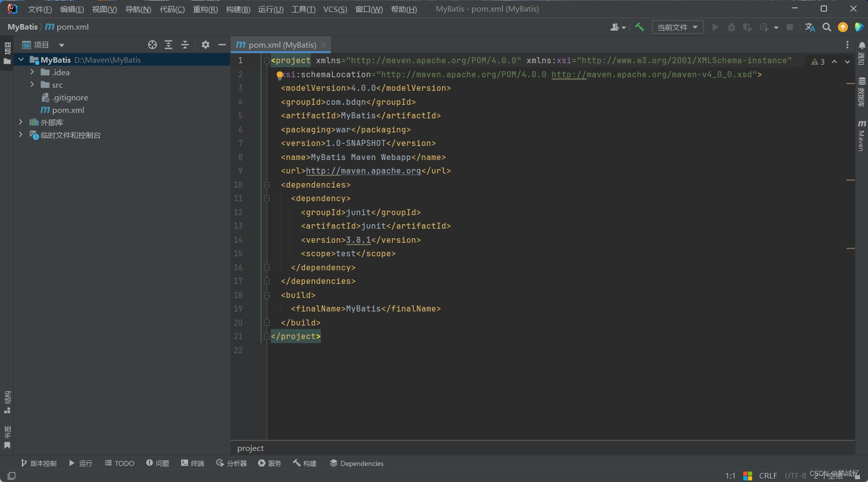
Task: Toggle tool window bars bottom-left icon
Action: coord(12,475)
